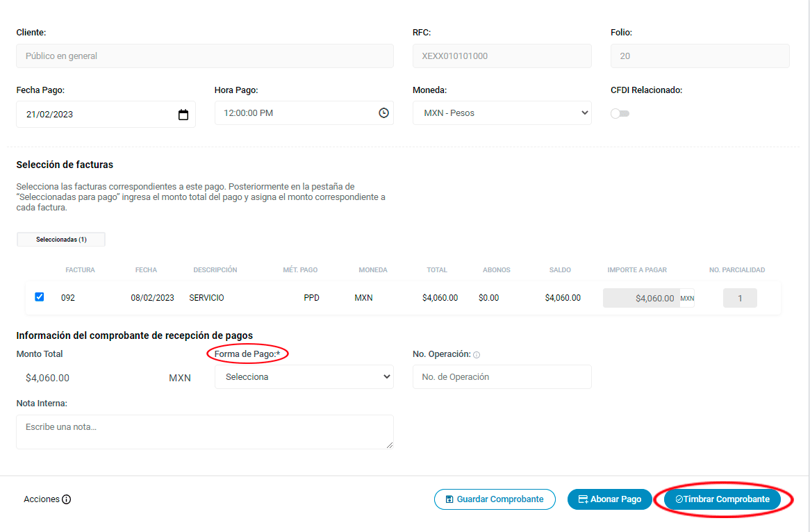Toggle the CFDI Relacionado switch
The width and height of the screenshot is (810, 532).
[x=620, y=114]
